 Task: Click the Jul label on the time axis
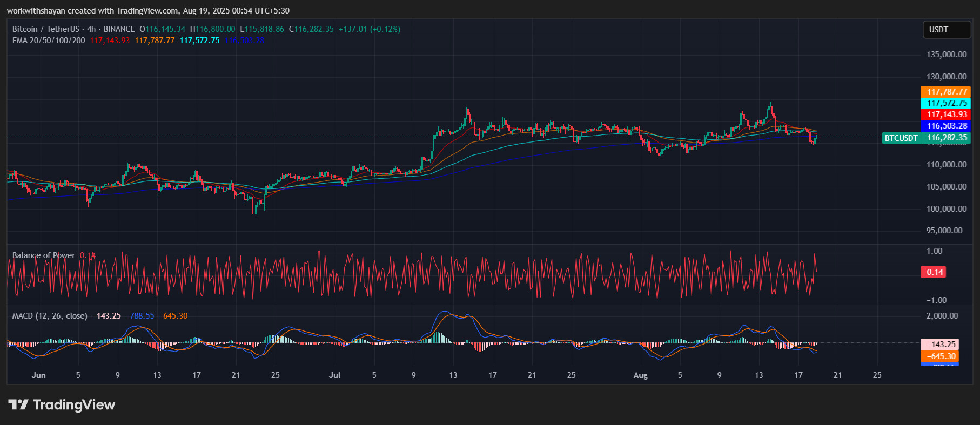(x=334, y=375)
